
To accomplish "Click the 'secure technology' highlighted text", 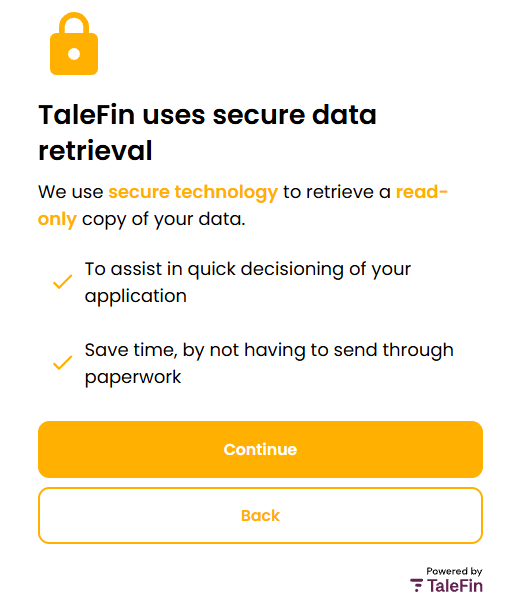I will [x=193, y=192].
